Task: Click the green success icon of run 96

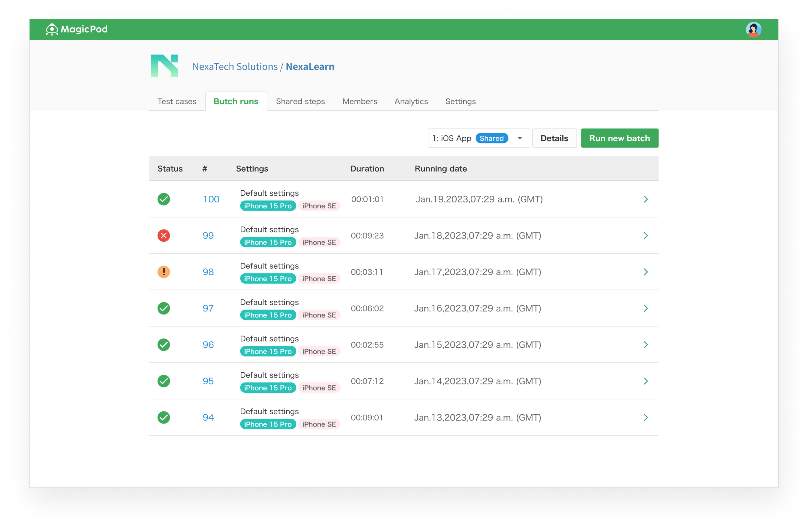Action: [164, 345]
